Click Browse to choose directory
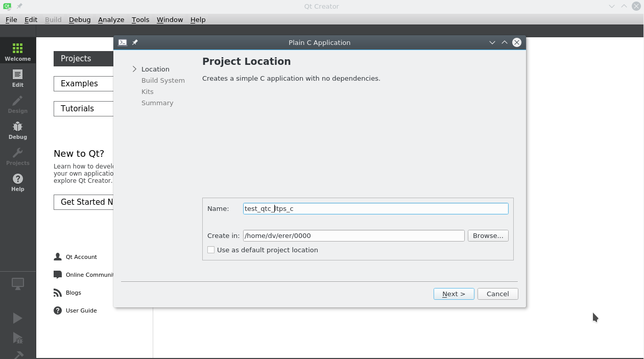The image size is (644, 359). [x=488, y=235]
